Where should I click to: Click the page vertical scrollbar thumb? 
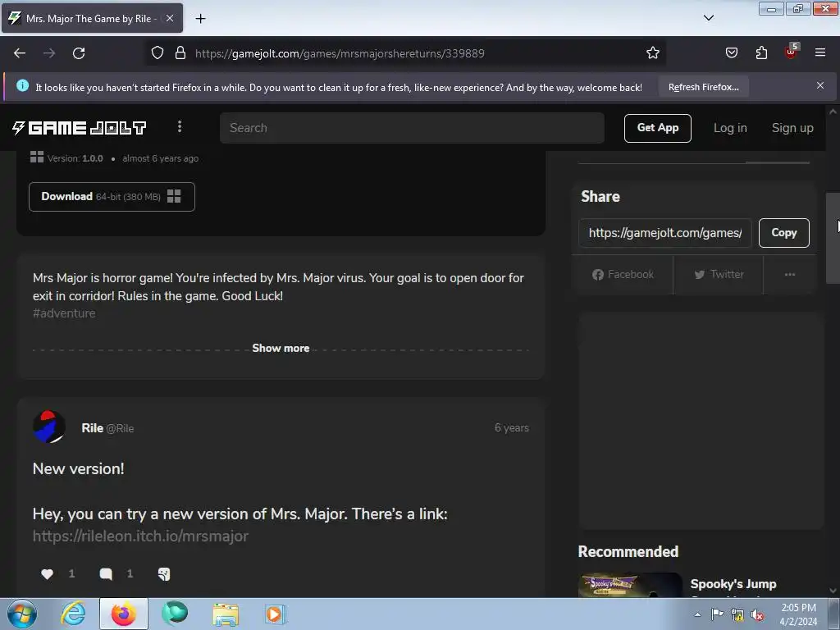[x=833, y=238]
